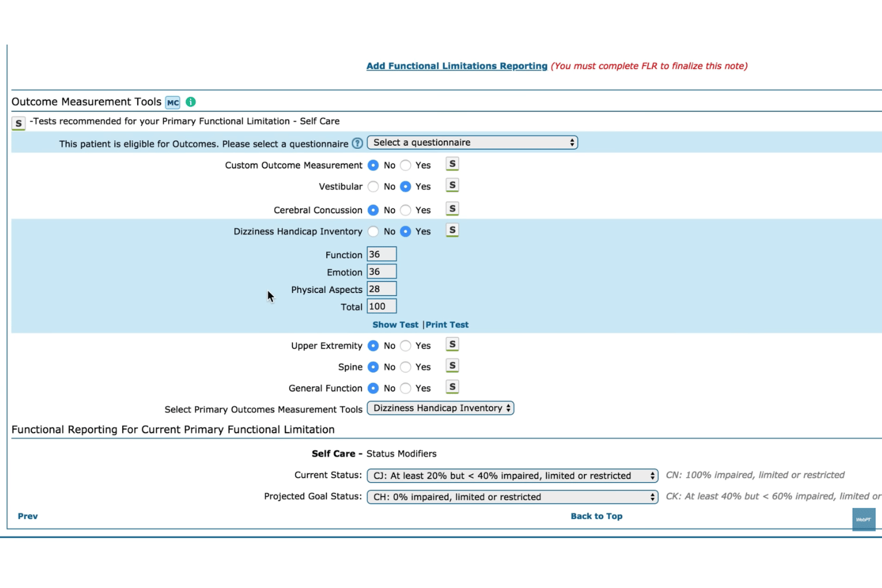
Task: Open questionnaire help question mark icon
Action: (x=357, y=144)
